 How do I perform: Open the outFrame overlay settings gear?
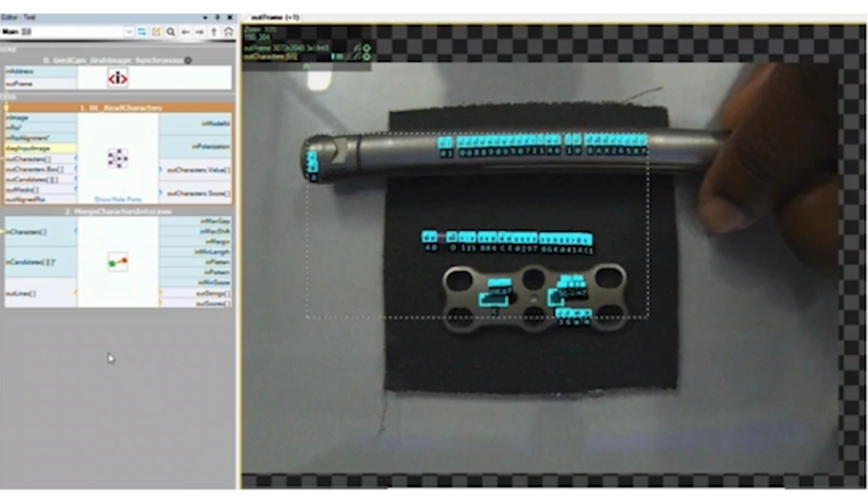tap(367, 48)
